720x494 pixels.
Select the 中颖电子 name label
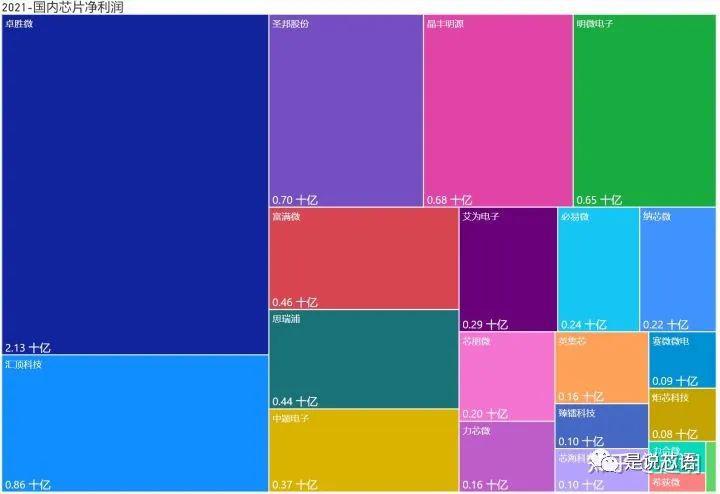pos(291,419)
